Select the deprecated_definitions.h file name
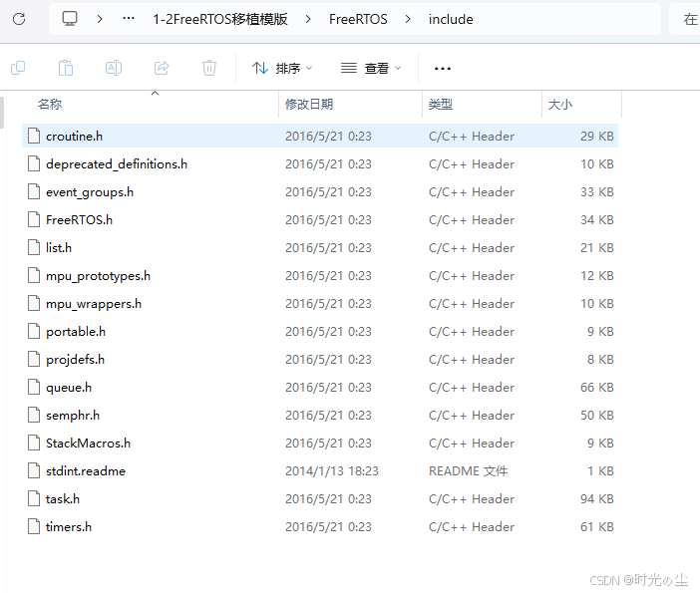Image resolution: width=700 pixels, height=593 pixels. coord(117,164)
